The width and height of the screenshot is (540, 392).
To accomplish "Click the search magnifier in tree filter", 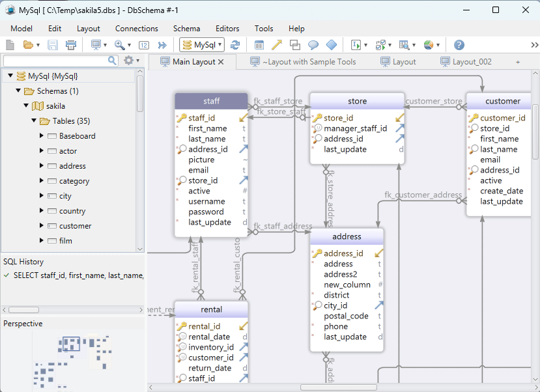I will [112, 61].
